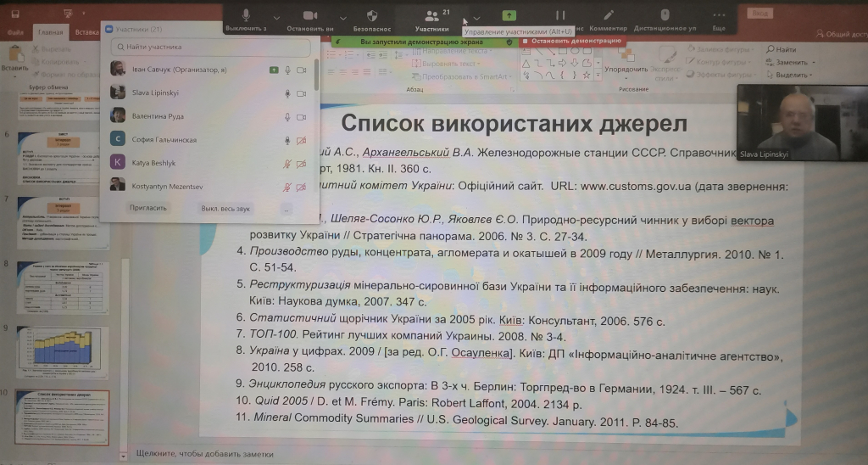Image resolution: width=868 pixels, height=465 pixels.
Task: Toggle camera for София Гальчинская
Action: point(302,141)
